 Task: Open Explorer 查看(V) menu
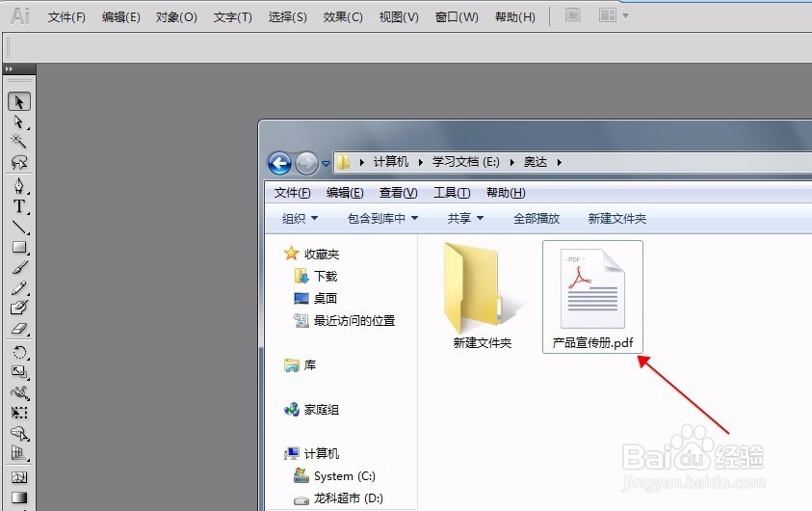pos(398,193)
